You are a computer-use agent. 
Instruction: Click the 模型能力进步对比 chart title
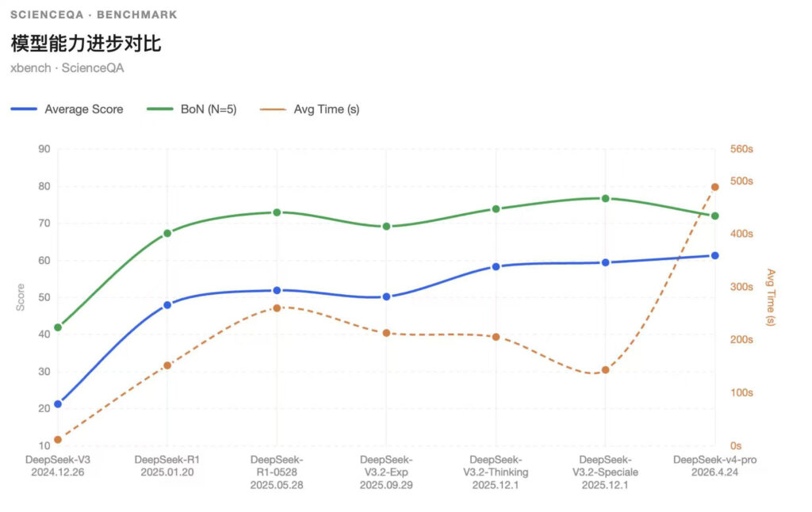point(86,43)
